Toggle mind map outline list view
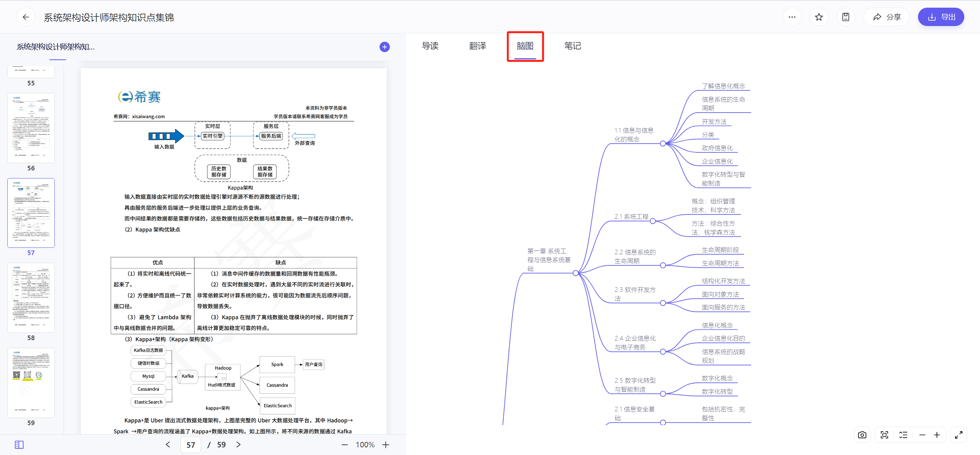 903,435
